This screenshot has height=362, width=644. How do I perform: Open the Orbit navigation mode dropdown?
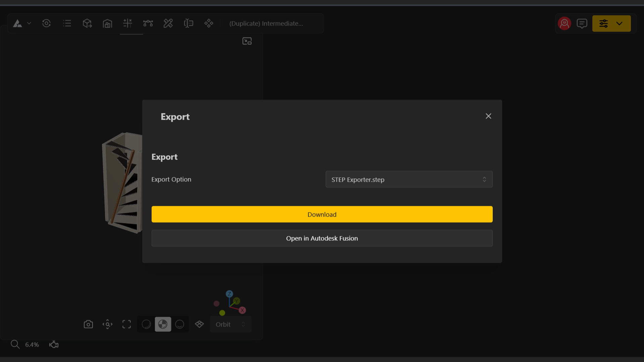230,324
